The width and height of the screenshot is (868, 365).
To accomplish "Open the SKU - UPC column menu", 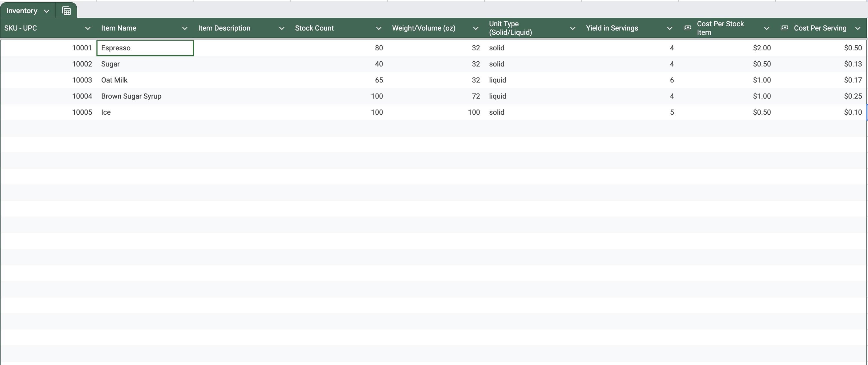I will click(88, 28).
